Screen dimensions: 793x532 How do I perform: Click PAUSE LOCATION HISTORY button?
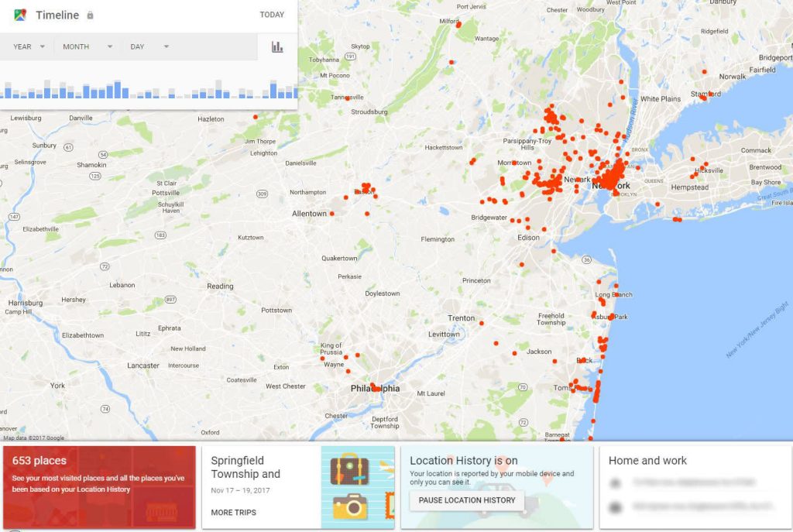(467, 500)
